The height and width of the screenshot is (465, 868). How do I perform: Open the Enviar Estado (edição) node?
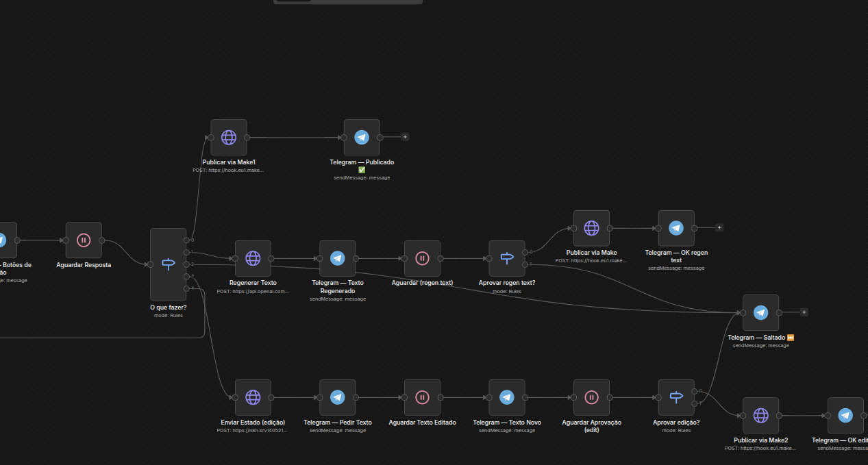coord(253,397)
